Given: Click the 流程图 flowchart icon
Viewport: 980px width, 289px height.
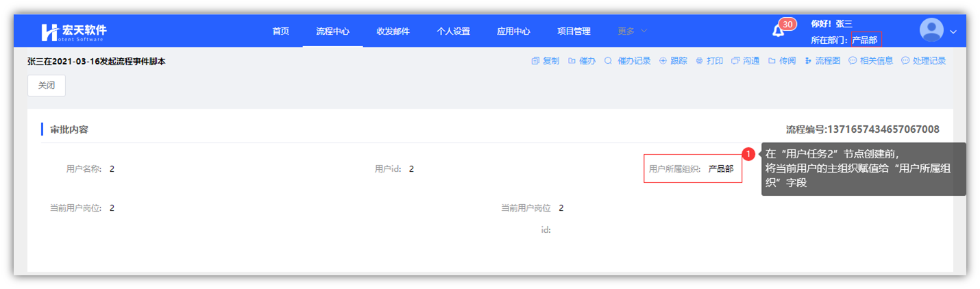Looking at the screenshot, I should tap(809, 61).
